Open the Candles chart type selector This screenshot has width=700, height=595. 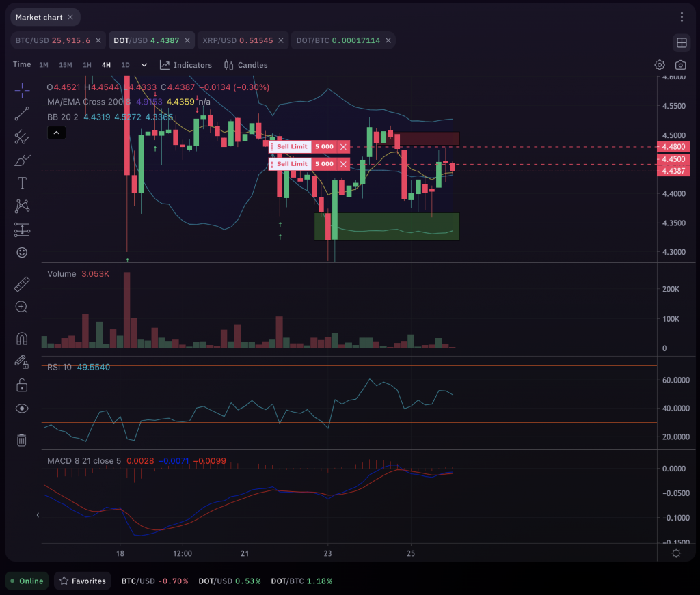pos(245,65)
